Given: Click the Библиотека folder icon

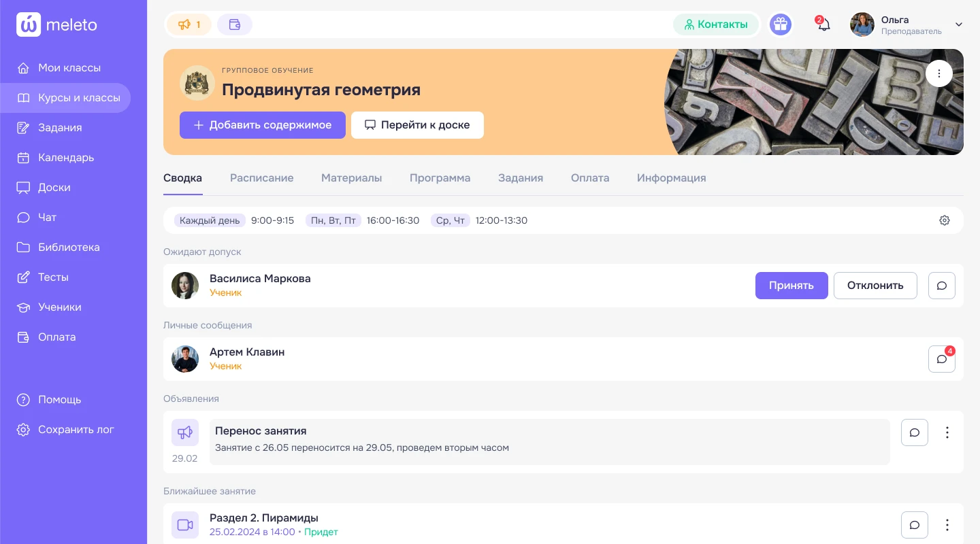Looking at the screenshot, I should point(23,248).
